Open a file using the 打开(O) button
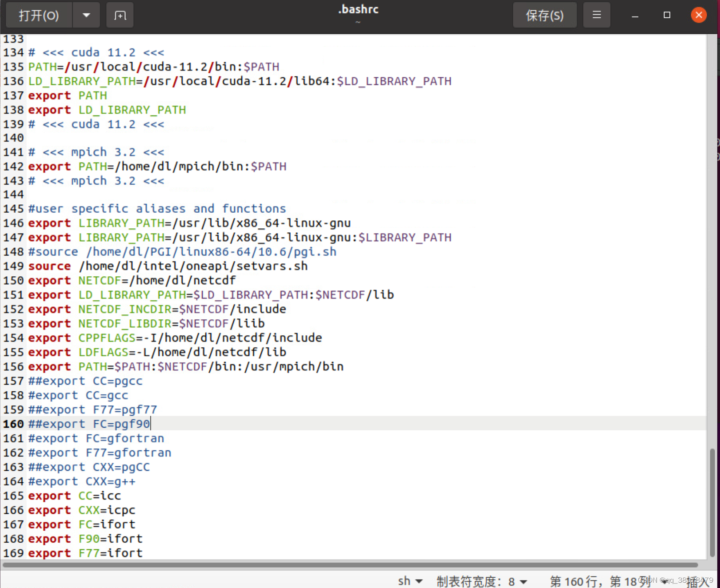 click(x=38, y=15)
